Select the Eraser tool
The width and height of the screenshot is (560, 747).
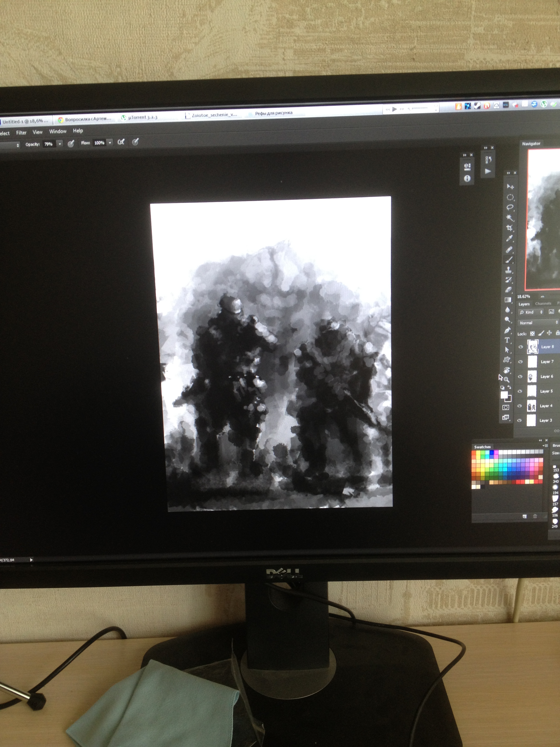(x=508, y=290)
